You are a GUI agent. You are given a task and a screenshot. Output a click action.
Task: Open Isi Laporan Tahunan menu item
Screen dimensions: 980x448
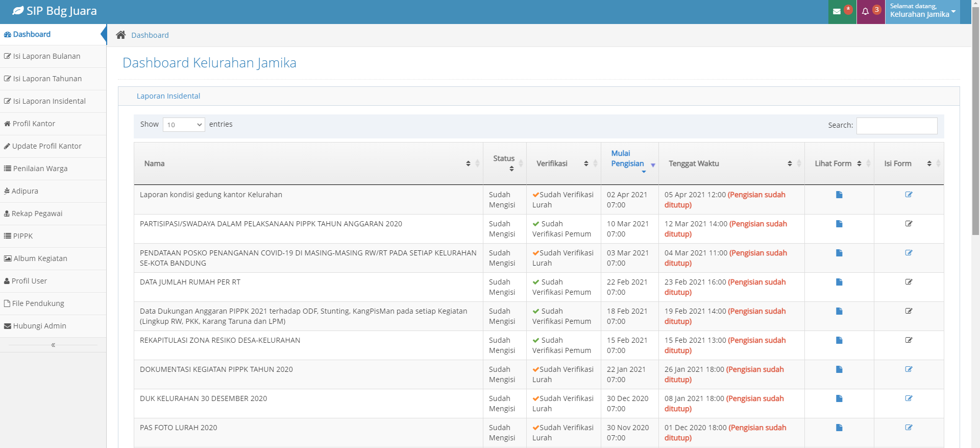point(53,79)
